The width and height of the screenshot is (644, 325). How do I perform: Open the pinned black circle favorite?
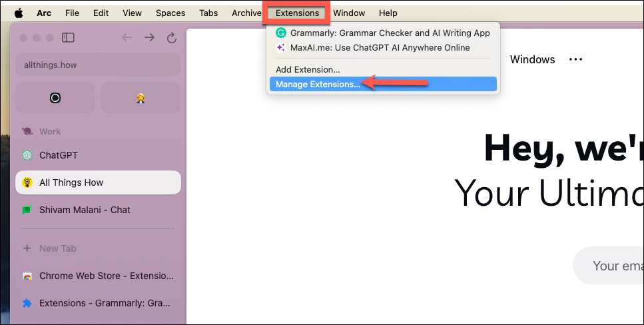pos(55,98)
